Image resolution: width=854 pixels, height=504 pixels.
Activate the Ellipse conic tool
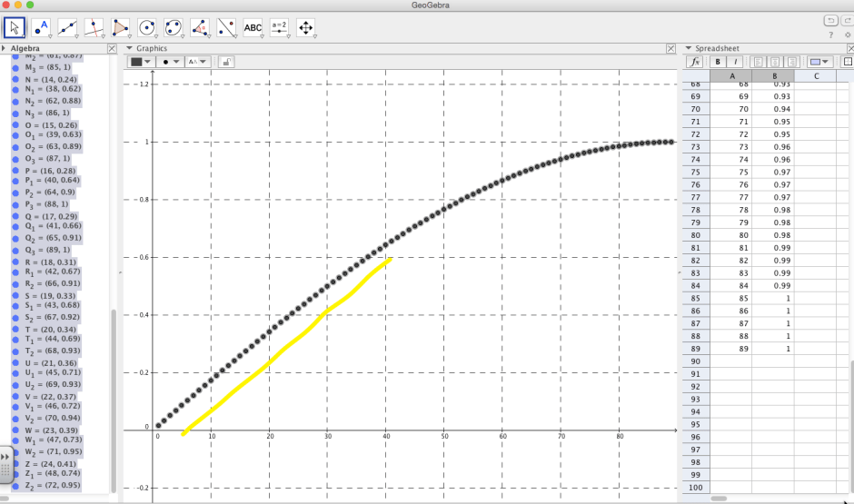pyautogui.click(x=174, y=27)
